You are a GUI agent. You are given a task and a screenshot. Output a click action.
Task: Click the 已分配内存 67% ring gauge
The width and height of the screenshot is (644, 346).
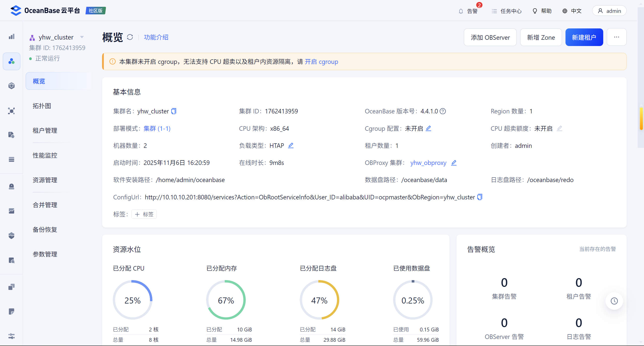[x=226, y=300]
